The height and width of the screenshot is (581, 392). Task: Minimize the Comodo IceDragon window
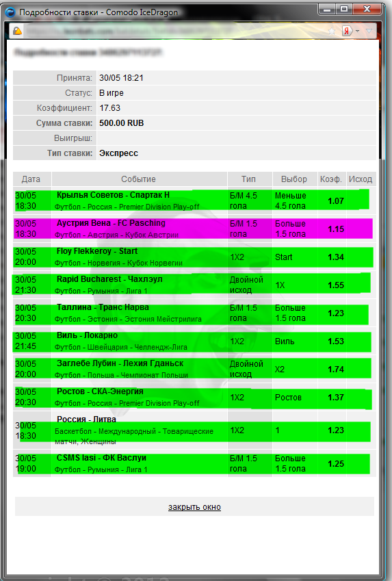327,10
